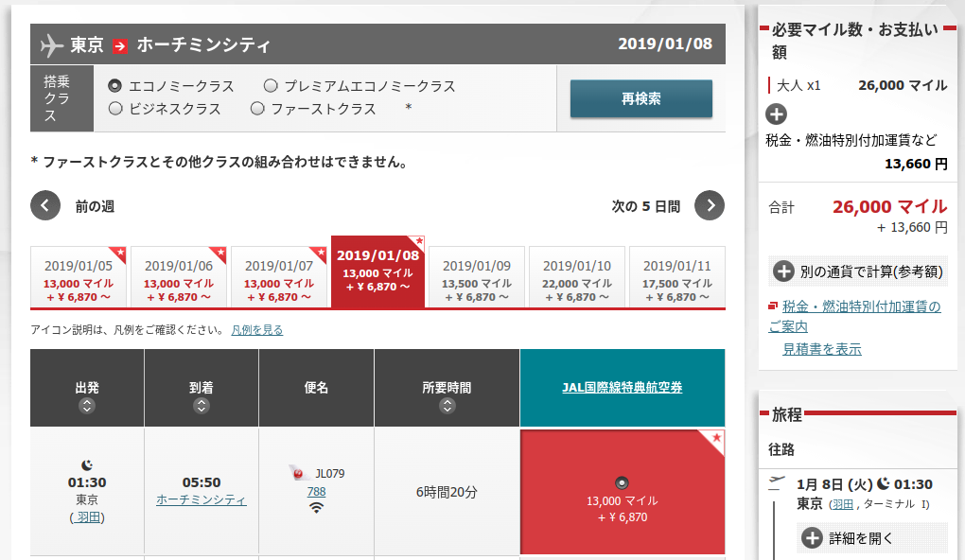
Task: Choose the 2019/01/10 date tab
Action: click(x=577, y=276)
